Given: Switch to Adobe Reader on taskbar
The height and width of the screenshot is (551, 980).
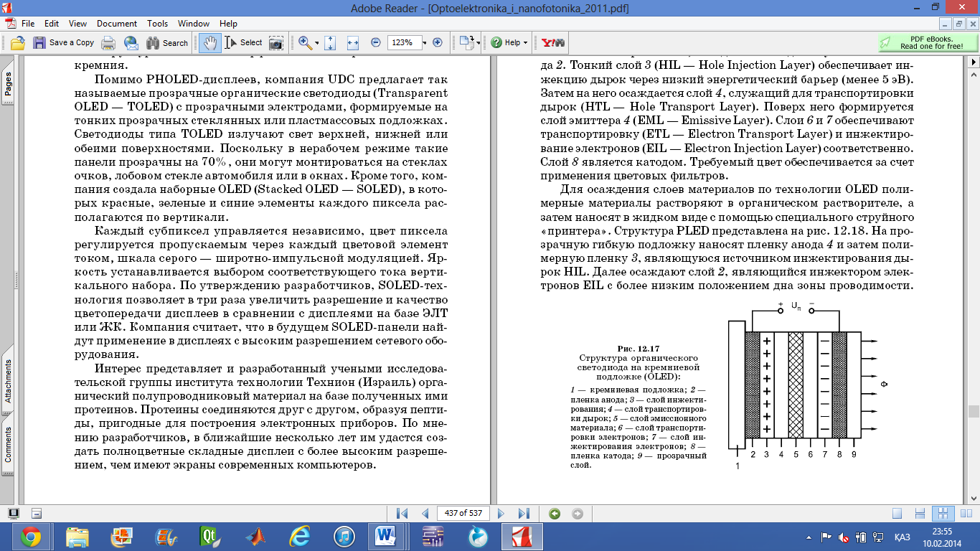Looking at the screenshot, I should (522, 537).
